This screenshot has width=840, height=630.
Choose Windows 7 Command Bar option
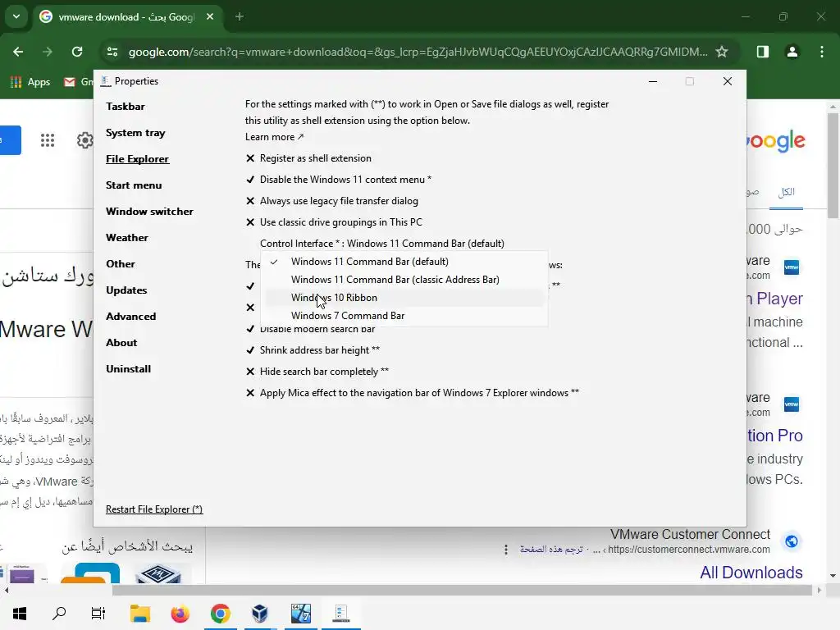click(404, 316)
